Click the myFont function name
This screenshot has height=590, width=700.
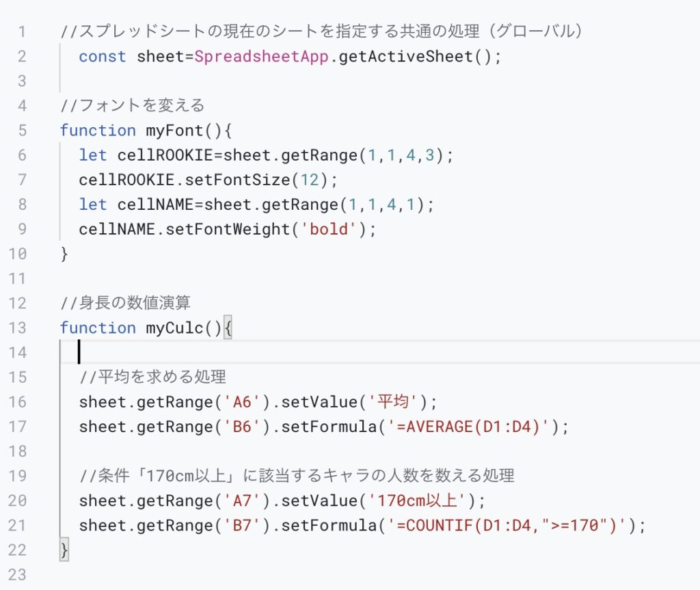[x=174, y=131]
